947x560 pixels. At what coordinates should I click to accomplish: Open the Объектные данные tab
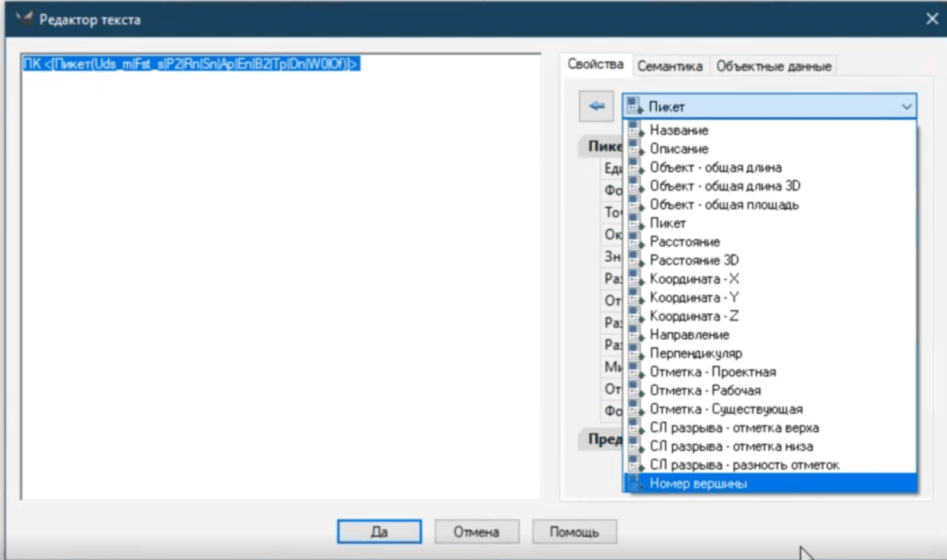click(773, 66)
